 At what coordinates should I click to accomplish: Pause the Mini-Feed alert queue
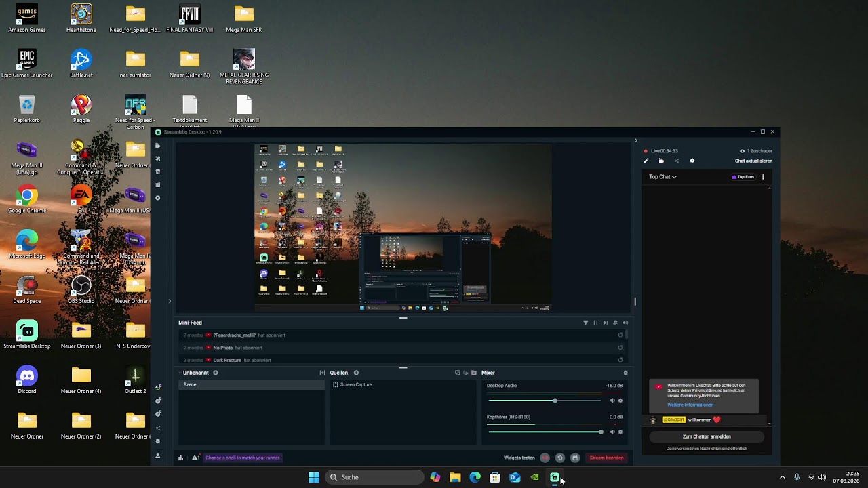coord(596,323)
